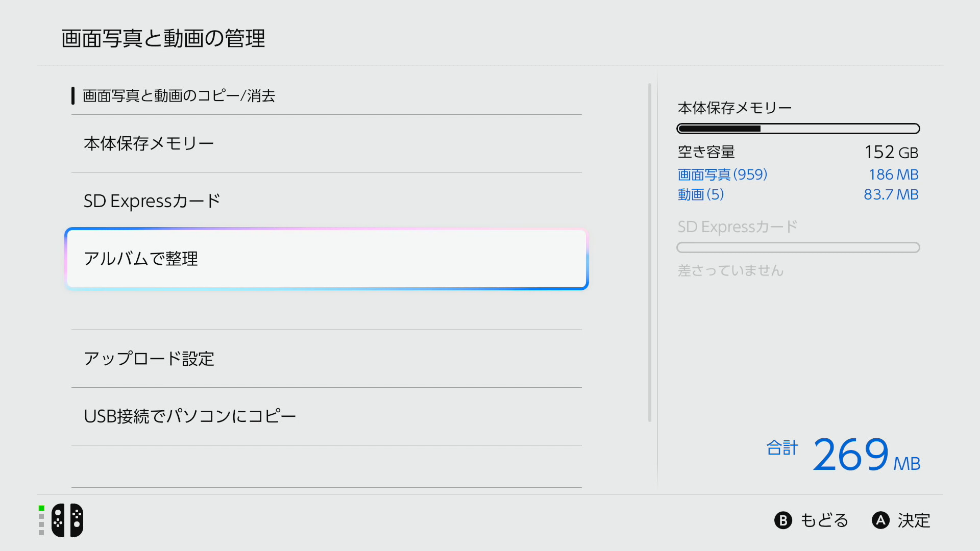The image size is (980, 551).
Task: Click the 画面写真(959) link
Action: (722, 174)
